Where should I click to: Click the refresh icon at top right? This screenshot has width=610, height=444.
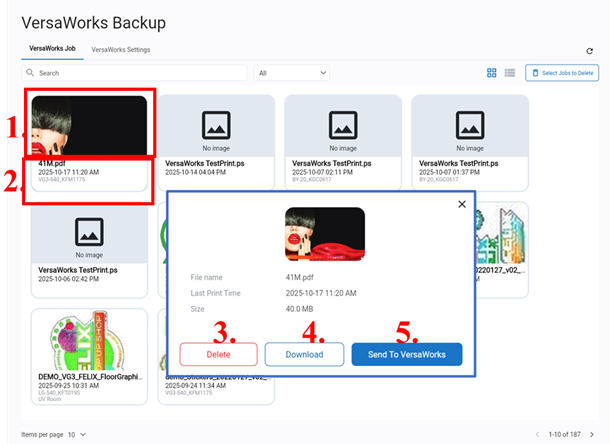(x=589, y=51)
